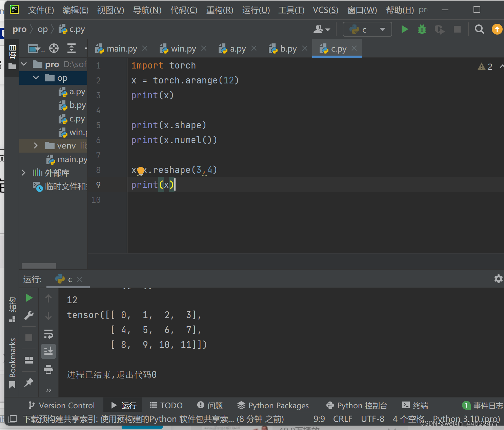
Task: Open Version Control tool window
Action: pos(62,405)
